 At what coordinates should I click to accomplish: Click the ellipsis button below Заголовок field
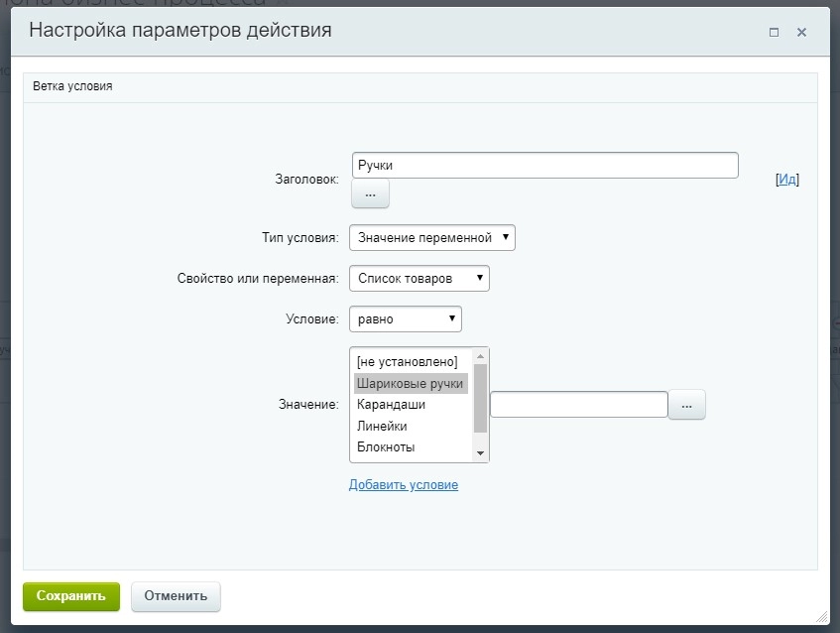[370, 194]
